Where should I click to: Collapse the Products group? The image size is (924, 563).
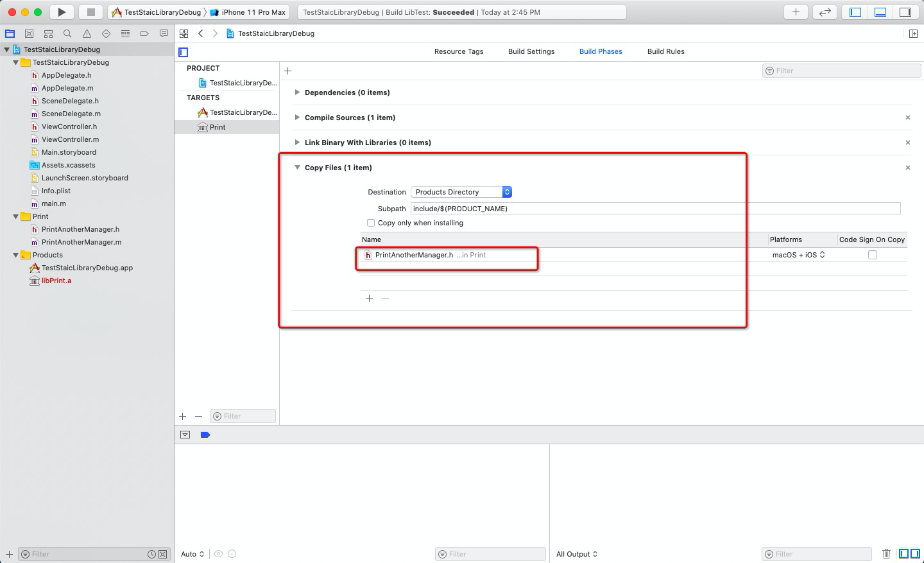[x=16, y=255]
